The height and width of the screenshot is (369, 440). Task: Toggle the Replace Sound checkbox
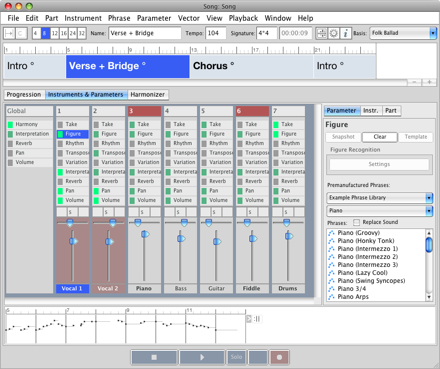(356, 222)
